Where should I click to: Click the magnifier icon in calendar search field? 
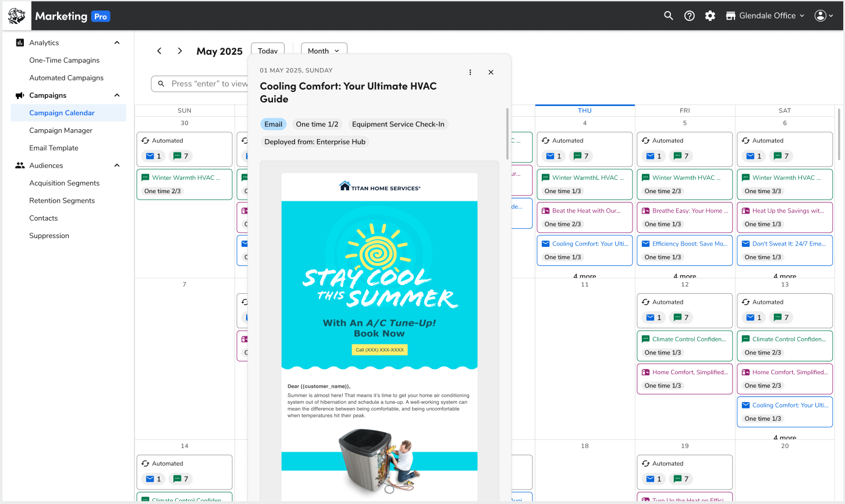[161, 84]
